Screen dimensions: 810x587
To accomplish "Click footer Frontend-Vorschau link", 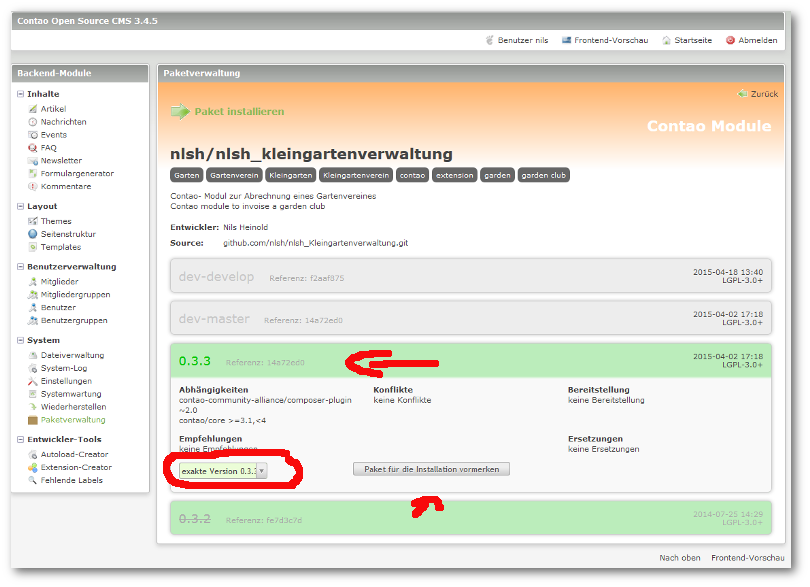I will click(747, 558).
